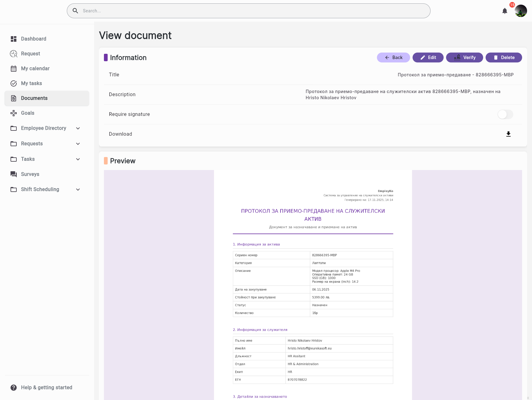532x400 pixels.
Task: Go to the Request menu item
Action: pyautogui.click(x=30, y=54)
